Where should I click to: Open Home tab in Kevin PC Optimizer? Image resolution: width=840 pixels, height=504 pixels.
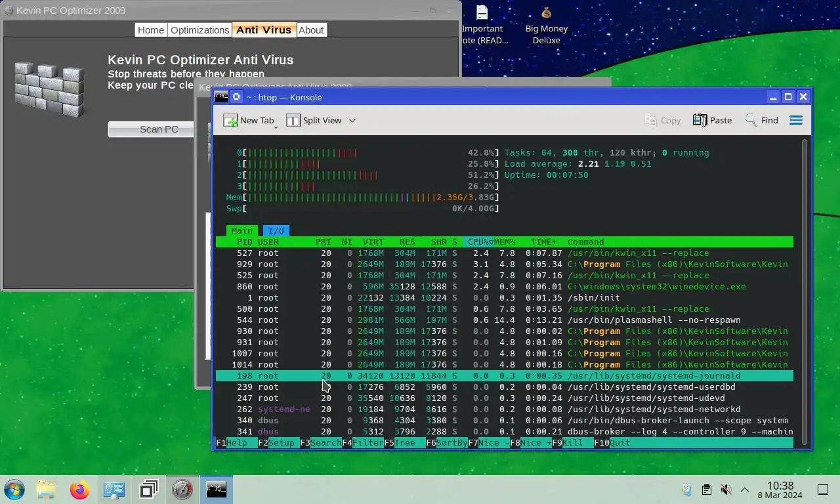point(151,30)
